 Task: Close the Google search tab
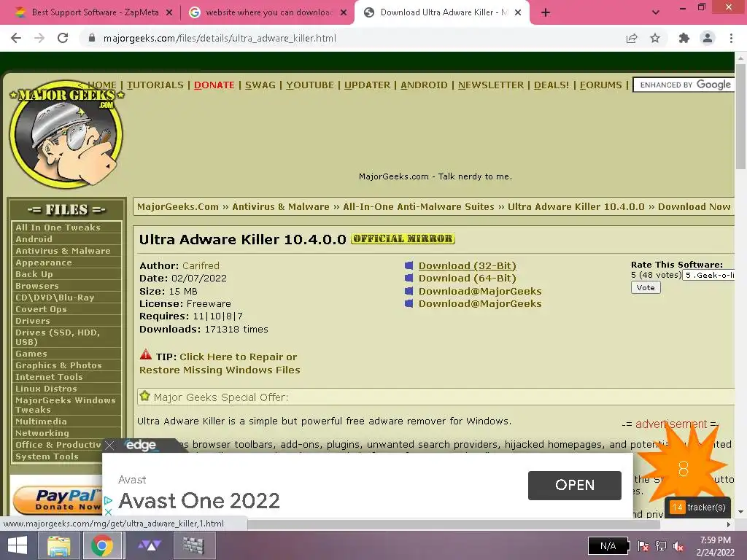tap(344, 13)
